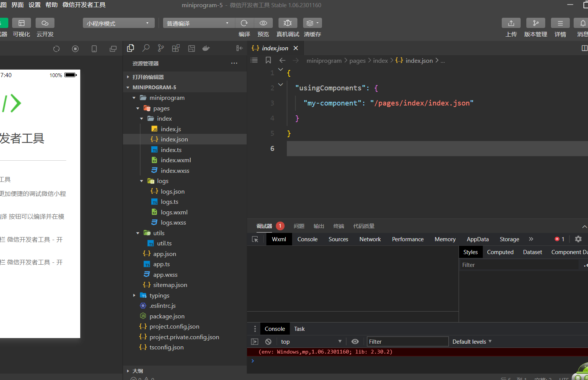Click the preview (预览) eye icon
Image resolution: width=588 pixels, height=380 pixels.
(263, 23)
